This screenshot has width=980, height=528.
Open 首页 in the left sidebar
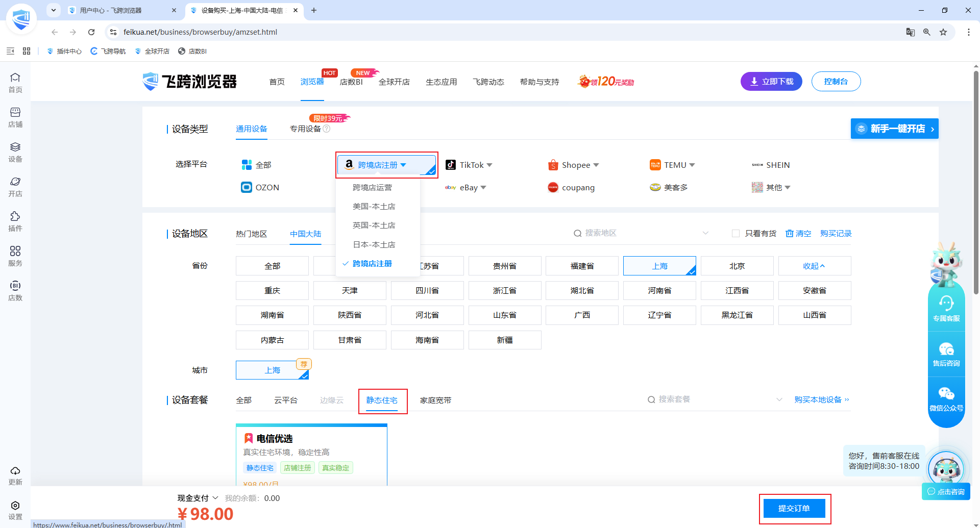tap(15, 83)
